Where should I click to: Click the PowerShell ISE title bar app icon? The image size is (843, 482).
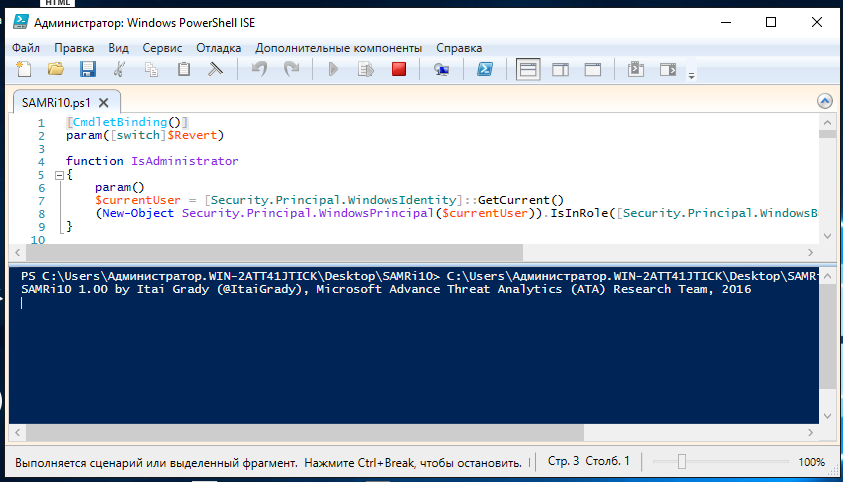20,22
